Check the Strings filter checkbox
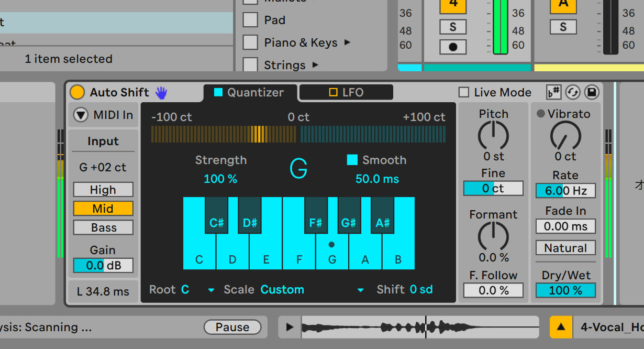The height and width of the screenshot is (349, 644). point(250,65)
